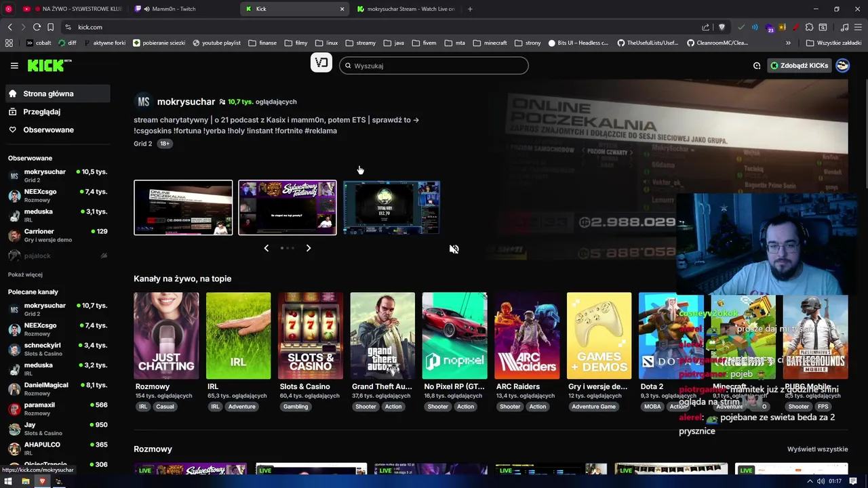Click the MS avatar of mokrysuchar

[x=143, y=102]
